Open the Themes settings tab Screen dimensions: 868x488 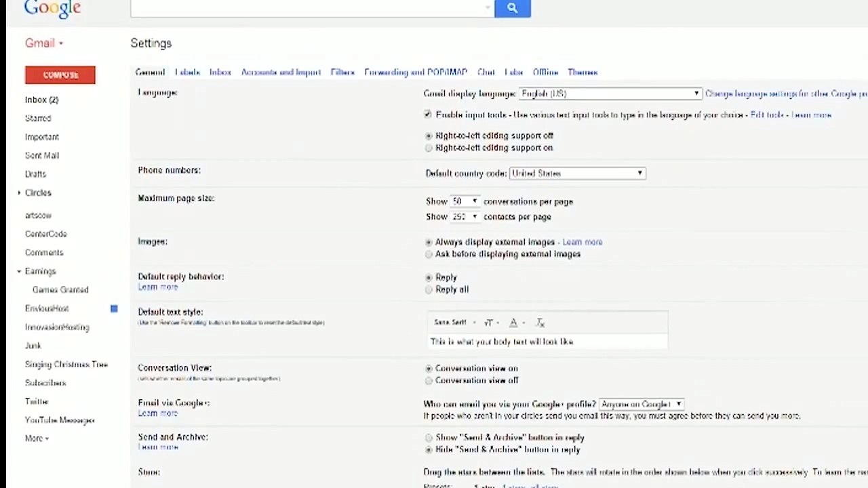pyautogui.click(x=583, y=72)
